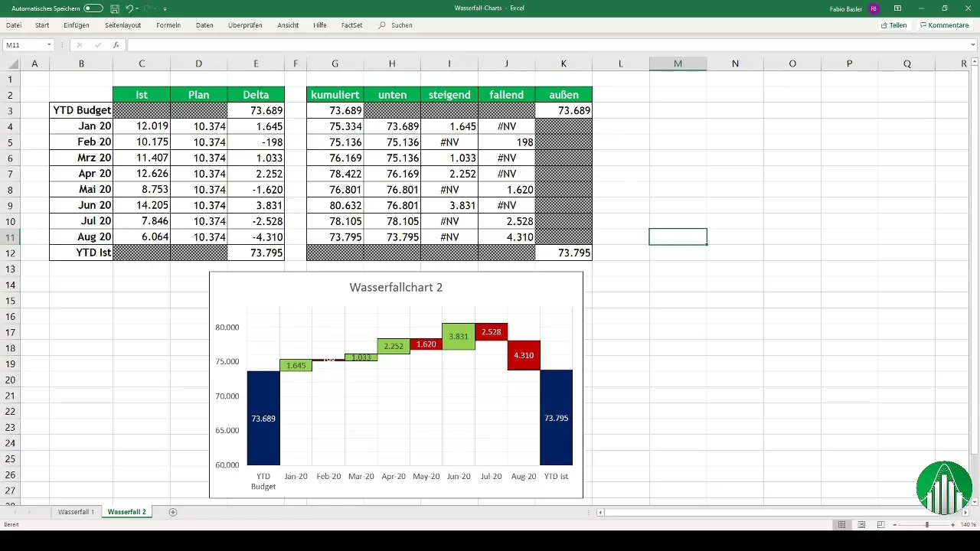Click the formula bar cancel X icon
Image resolution: width=980 pixels, height=551 pixels.
pos(79,45)
